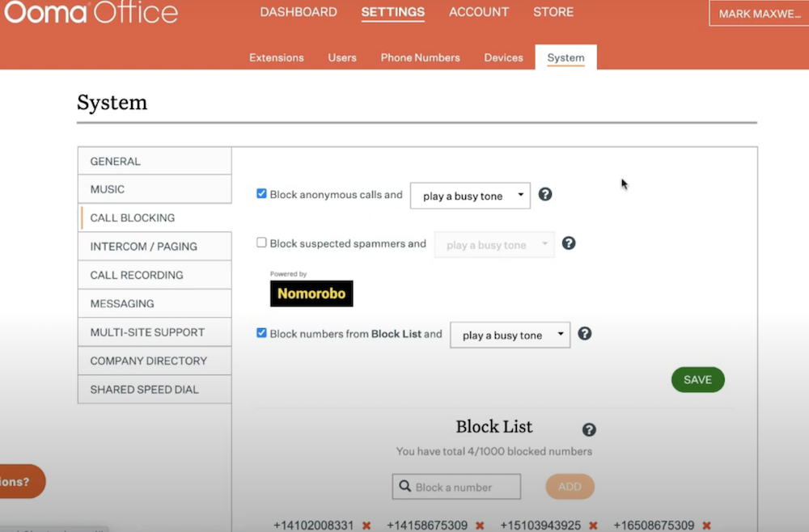Disable Block numbers from Block List
This screenshot has height=532, width=809.
261,333
